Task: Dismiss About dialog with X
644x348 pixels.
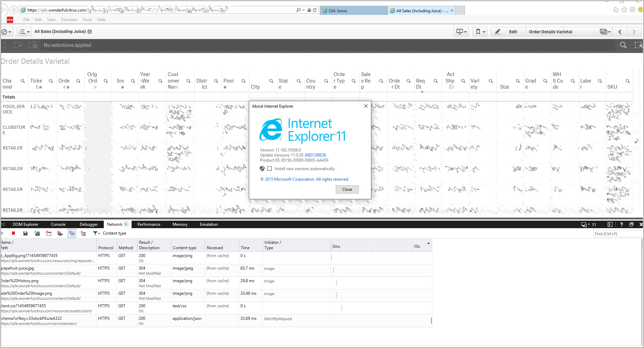Action: pos(366,106)
